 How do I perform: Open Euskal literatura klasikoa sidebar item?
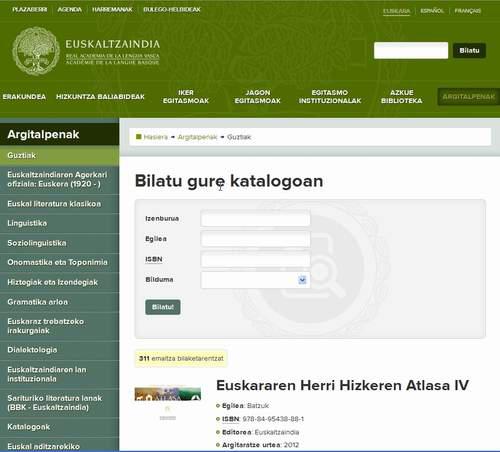pyautogui.click(x=59, y=204)
